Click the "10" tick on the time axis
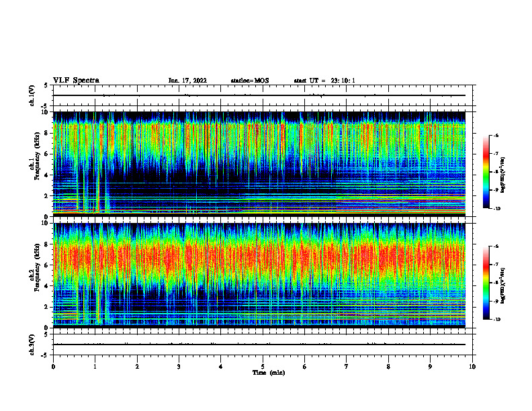Image resolution: width=532 pixels, height=411 pixels. [x=472, y=367]
